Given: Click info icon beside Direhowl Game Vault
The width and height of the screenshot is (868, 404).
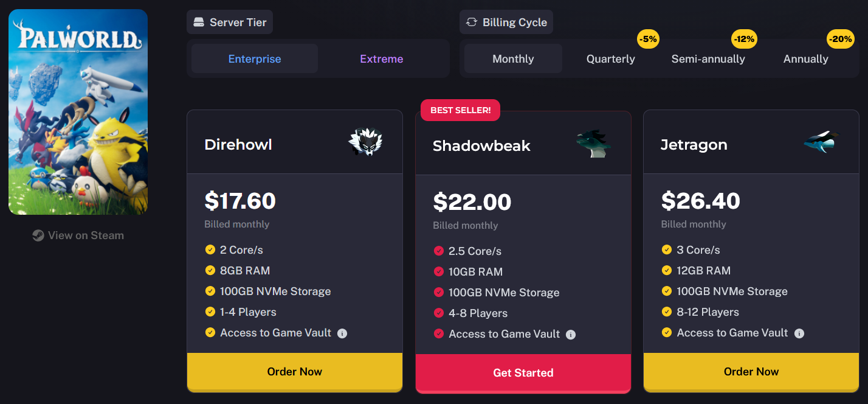Looking at the screenshot, I should pos(342,333).
